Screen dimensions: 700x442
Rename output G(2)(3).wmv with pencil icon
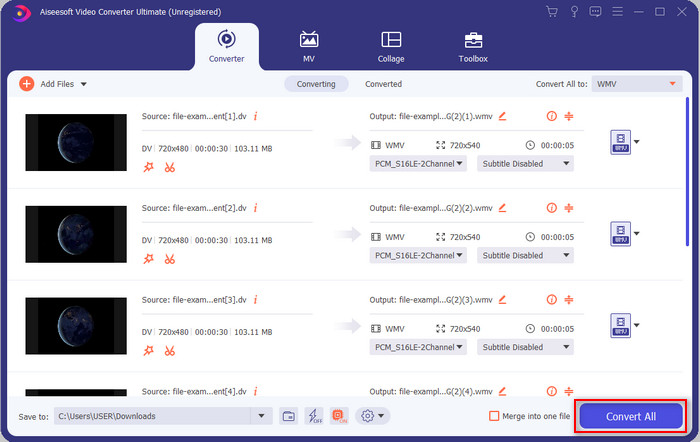(502, 300)
